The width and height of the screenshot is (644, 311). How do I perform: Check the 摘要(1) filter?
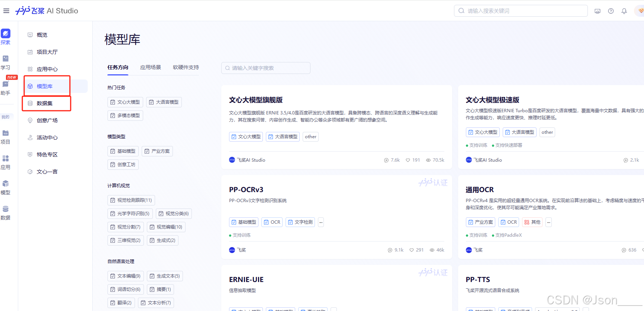[x=161, y=289]
